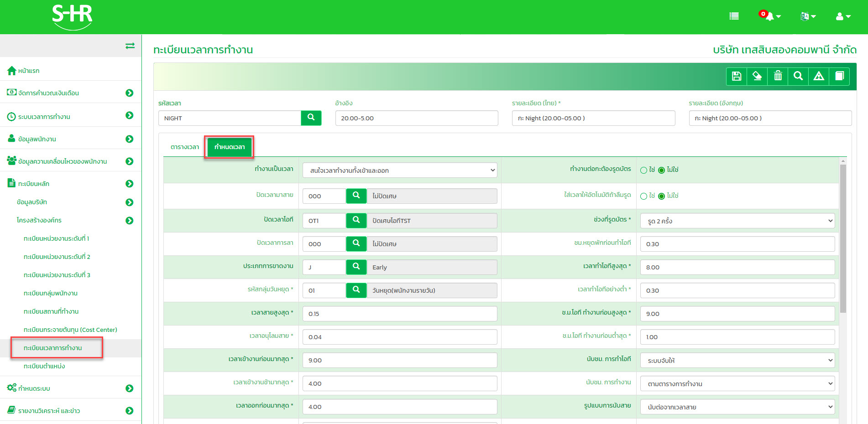Click the copy document toolbar icon

coord(839,76)
